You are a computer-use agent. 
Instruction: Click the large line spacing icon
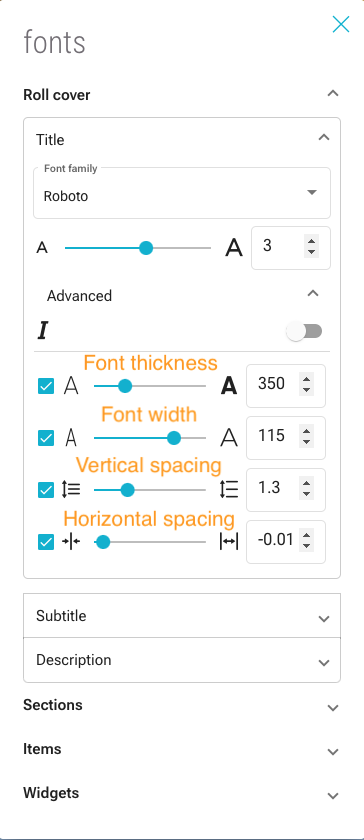coord(229,490)
